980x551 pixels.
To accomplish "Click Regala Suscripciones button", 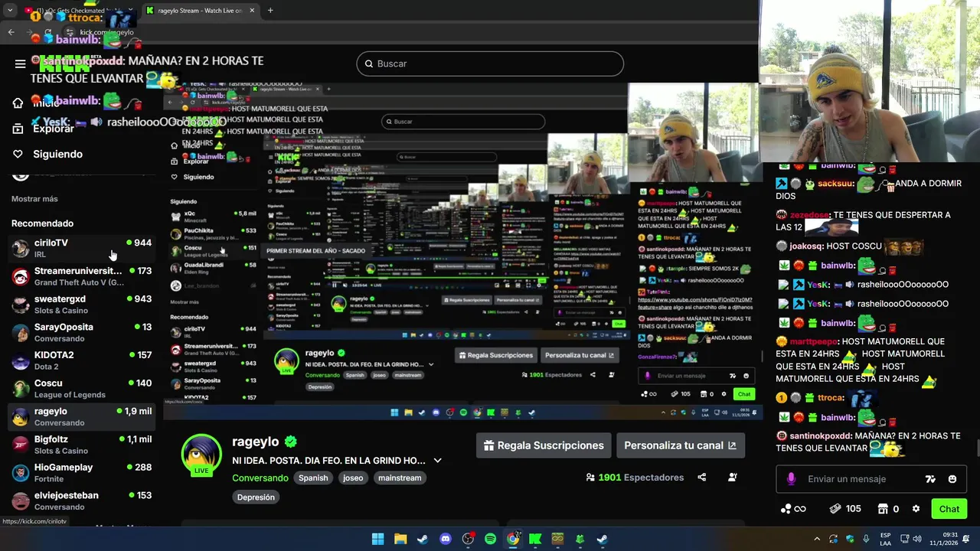I will click(x=543, y=445).
